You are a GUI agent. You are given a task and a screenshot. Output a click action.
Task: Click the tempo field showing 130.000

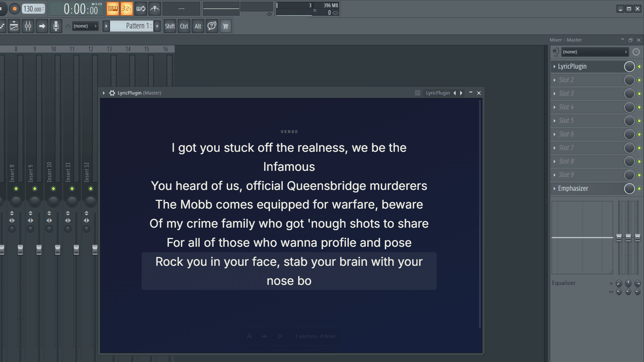pos(33,9)
